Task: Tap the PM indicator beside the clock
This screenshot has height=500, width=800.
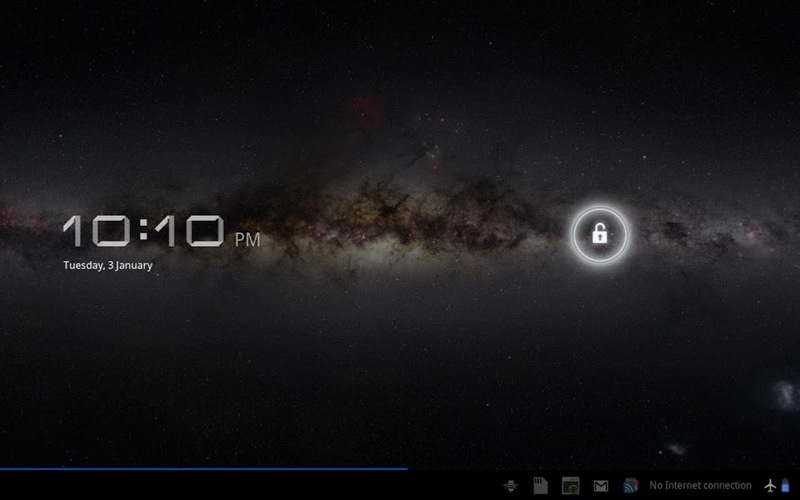Action: [247, 240]
